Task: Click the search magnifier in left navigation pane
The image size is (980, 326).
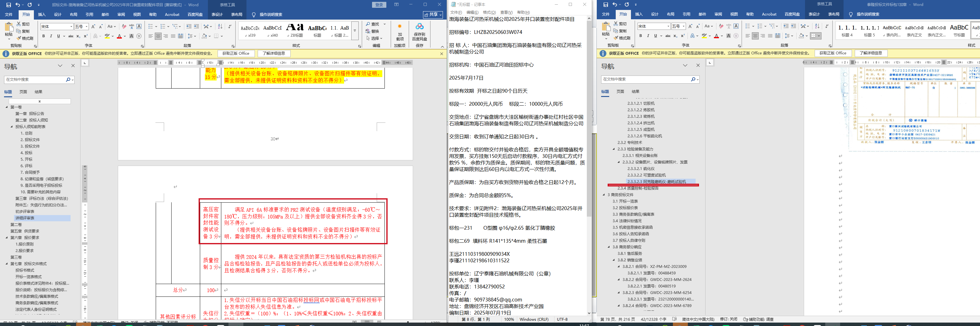Action: point(68,80)
